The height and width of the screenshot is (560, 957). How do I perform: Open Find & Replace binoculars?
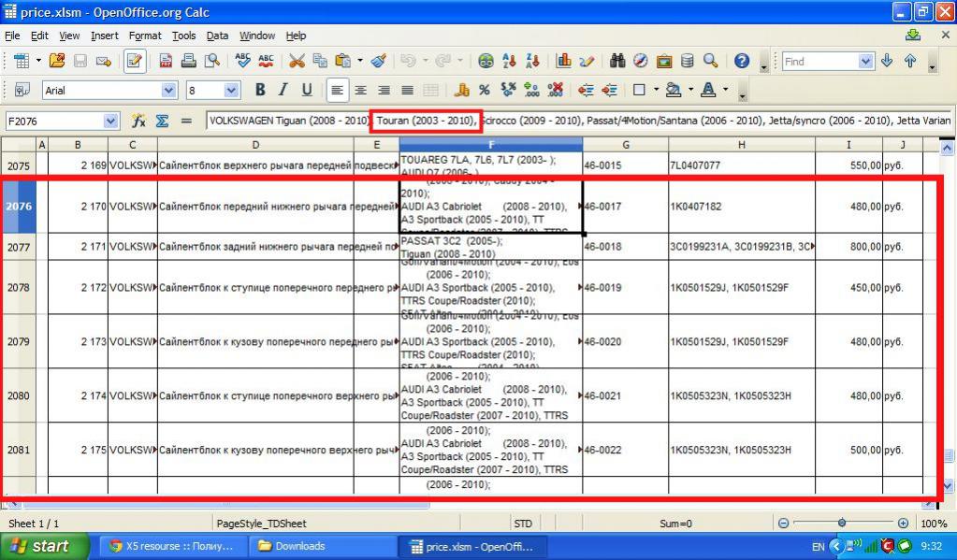point(617,61)
